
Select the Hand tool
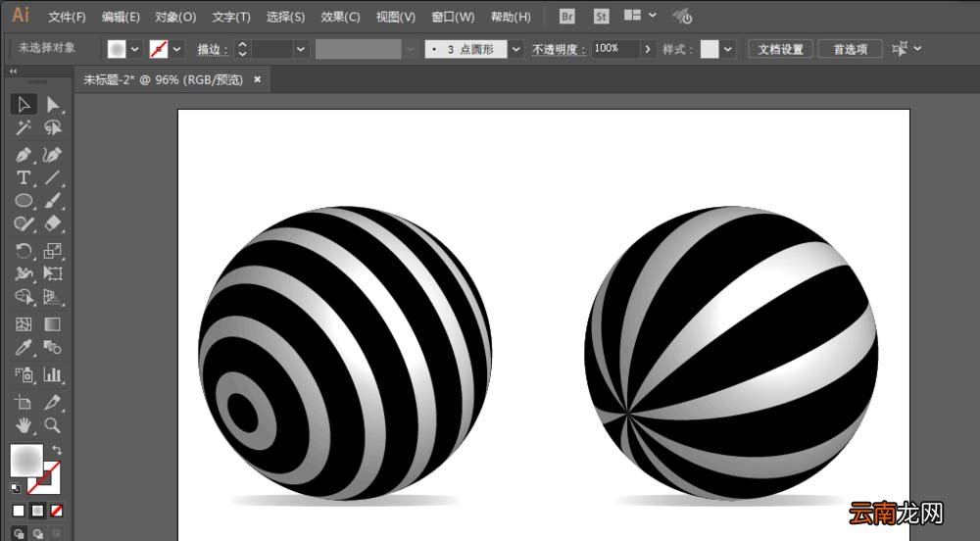[24, 425]
